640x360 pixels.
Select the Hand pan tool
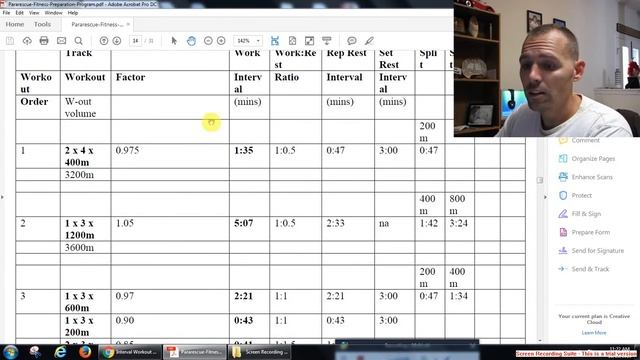tap(191, 41)
